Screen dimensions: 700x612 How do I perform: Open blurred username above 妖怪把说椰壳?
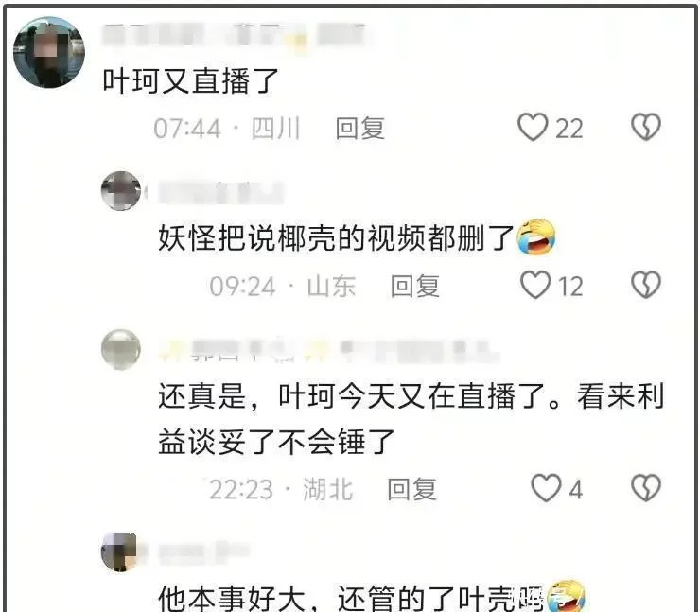[220, 193]
